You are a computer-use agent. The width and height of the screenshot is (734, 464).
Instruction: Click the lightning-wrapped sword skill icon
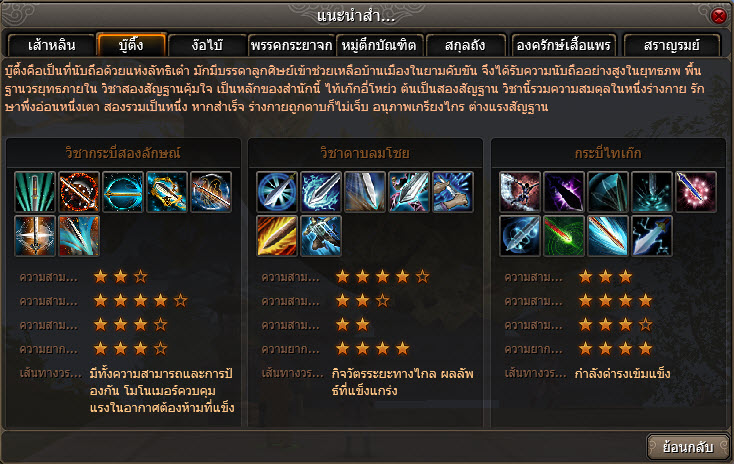pos(321,192)
